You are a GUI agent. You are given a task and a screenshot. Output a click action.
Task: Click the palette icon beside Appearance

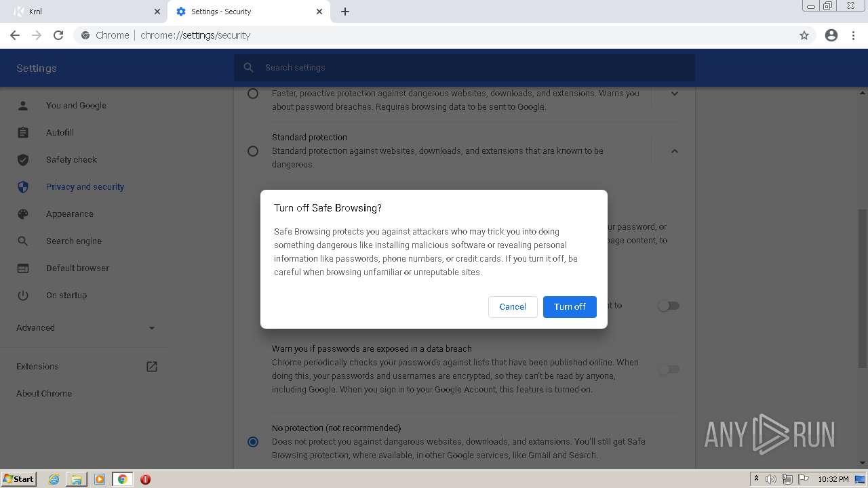(x=23, y=213)
